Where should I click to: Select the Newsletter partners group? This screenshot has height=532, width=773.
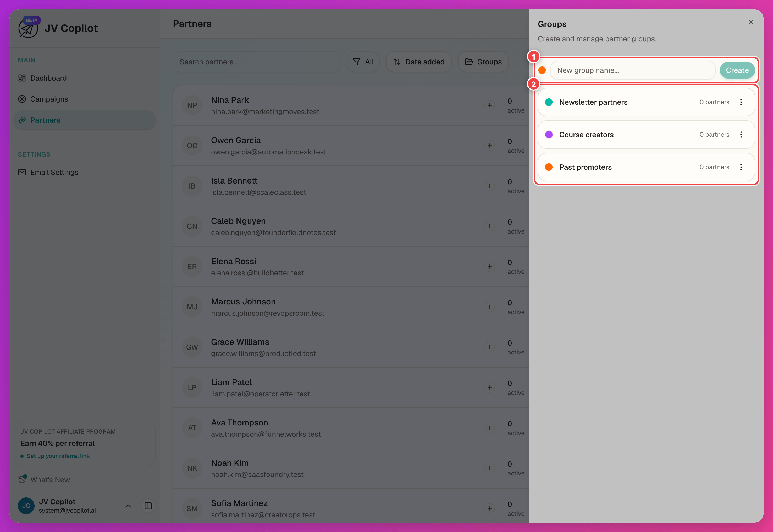pyautogui.click(x=646, y=102)
